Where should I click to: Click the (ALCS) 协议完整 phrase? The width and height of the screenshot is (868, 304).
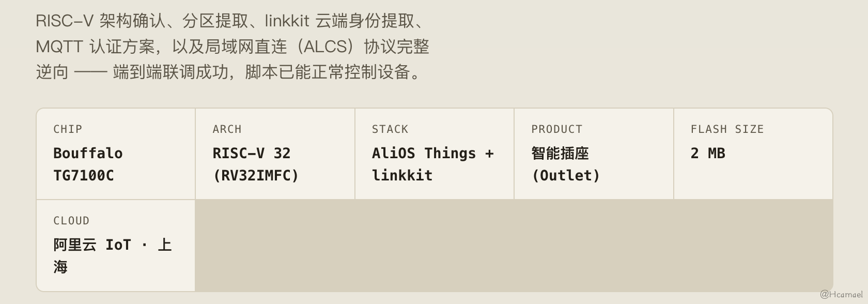[362, 47]
